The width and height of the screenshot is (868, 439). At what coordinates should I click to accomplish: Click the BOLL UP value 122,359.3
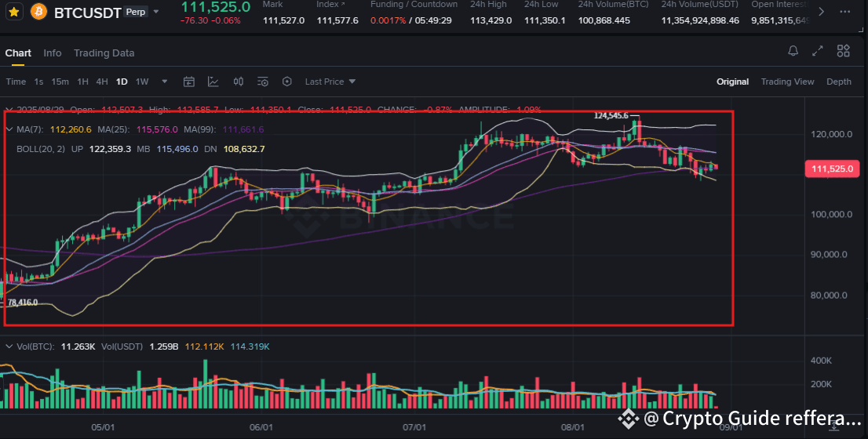pyautogui.click(x=108, y=149)
